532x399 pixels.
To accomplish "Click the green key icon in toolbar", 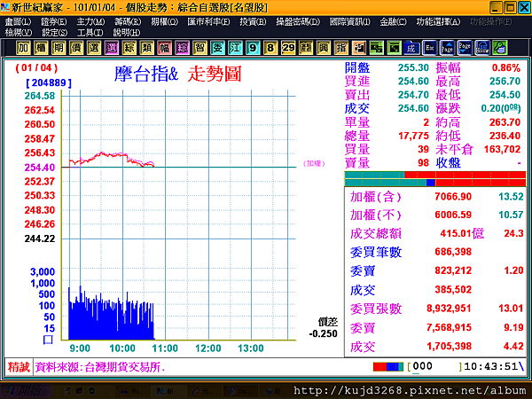I will (x=500, y=48).
